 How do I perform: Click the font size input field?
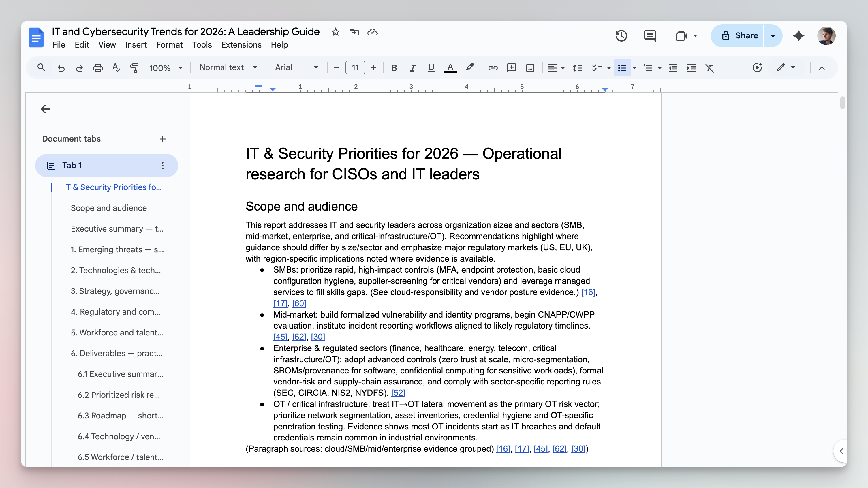click(355, 68)
